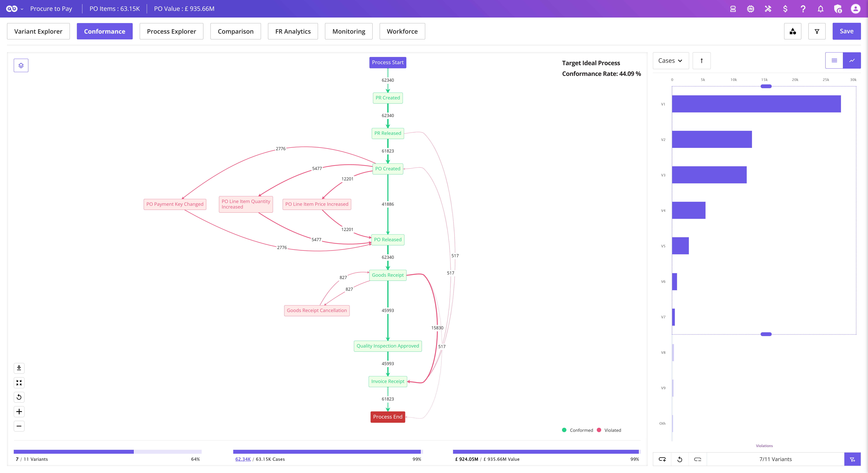The width and height of the screenshot is (868, 473).
Task: Open the FR Analytics tab
Action: pos(293,31)
